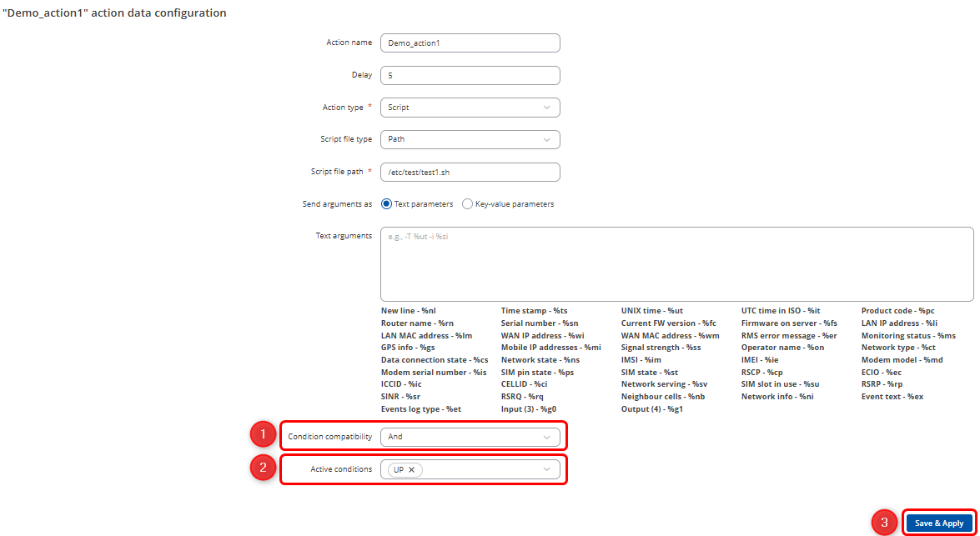Select Key-value parameters radio option
The width and height of the screenshot is (980, 536).
pyautogui.click(x=468, y=204)
